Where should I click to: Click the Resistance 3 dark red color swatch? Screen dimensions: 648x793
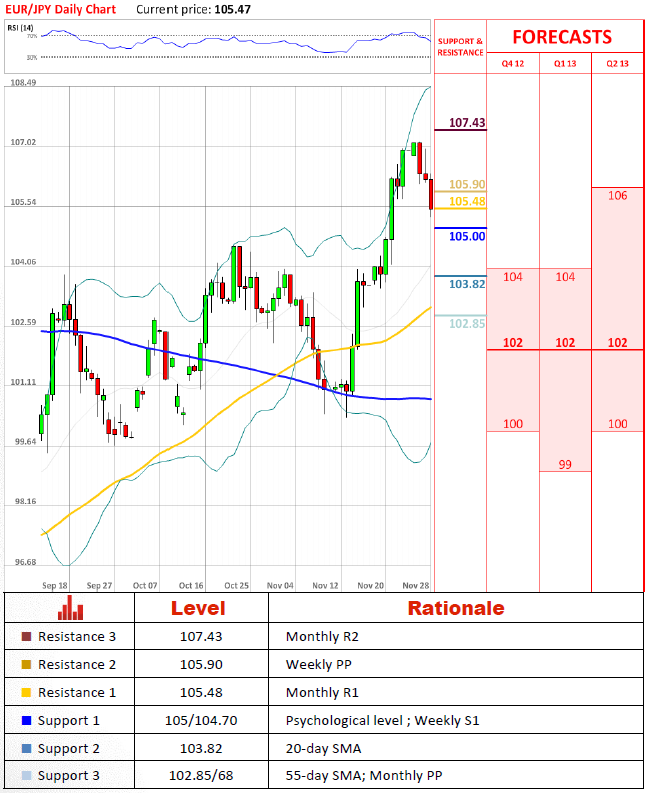point(27,636)
